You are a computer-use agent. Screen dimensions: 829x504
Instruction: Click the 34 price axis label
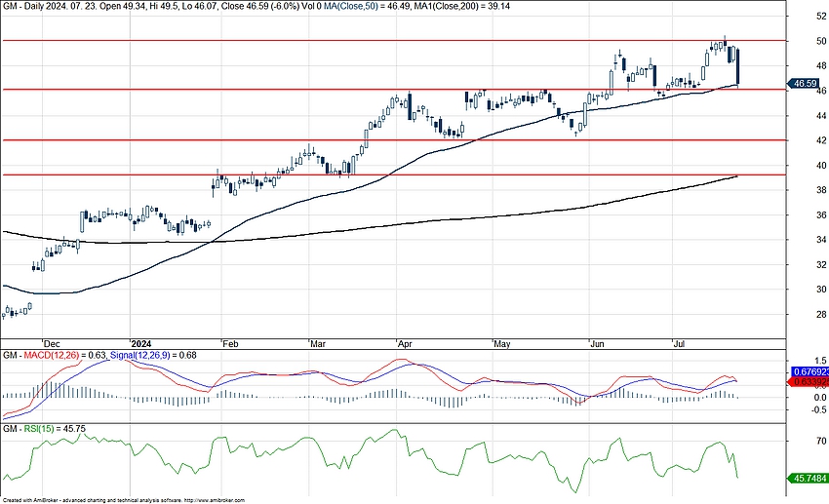click(x=821, y=239)
